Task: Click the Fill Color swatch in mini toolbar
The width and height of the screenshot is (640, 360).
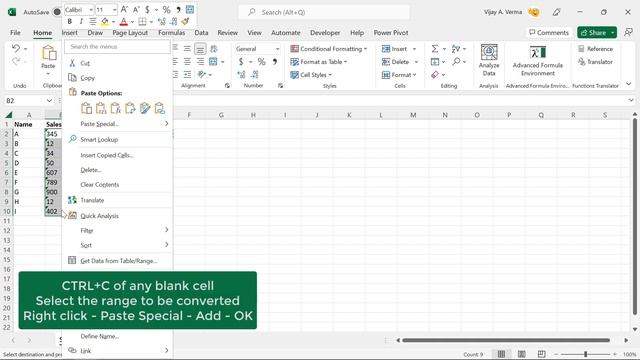Action: click(x=104, y=21)
